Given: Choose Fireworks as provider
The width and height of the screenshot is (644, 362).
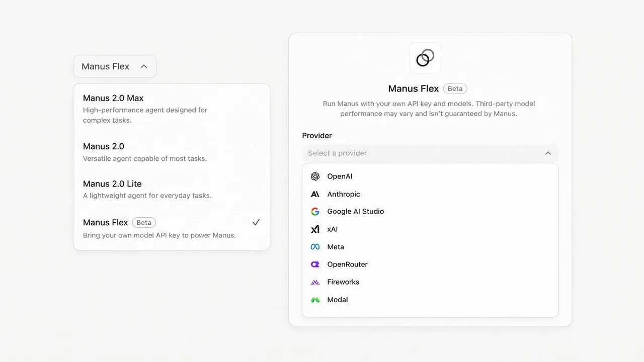Looking at the screenshot, I should pos(430,282).
